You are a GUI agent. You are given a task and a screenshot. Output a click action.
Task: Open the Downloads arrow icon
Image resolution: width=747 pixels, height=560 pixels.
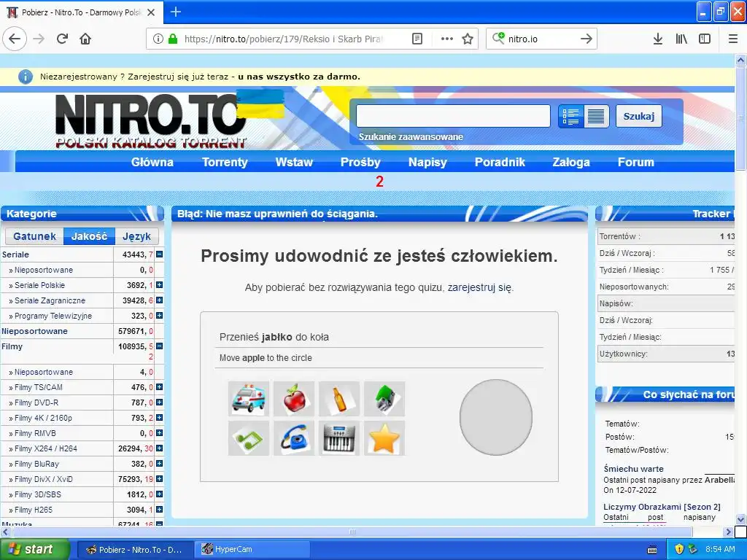657,39
